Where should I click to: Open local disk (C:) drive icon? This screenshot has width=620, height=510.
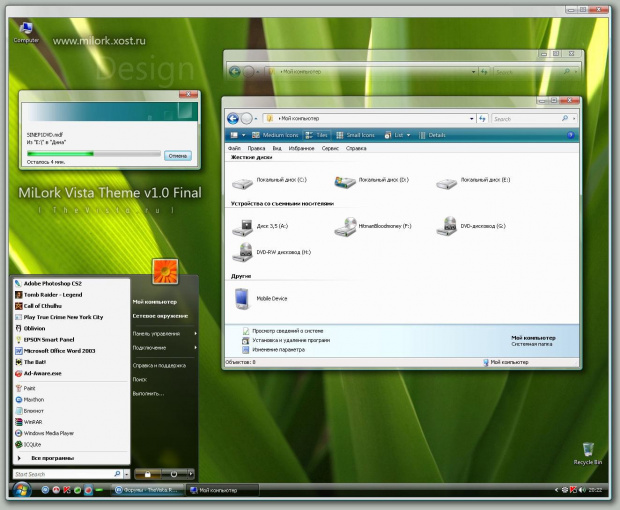pos(242,182)
